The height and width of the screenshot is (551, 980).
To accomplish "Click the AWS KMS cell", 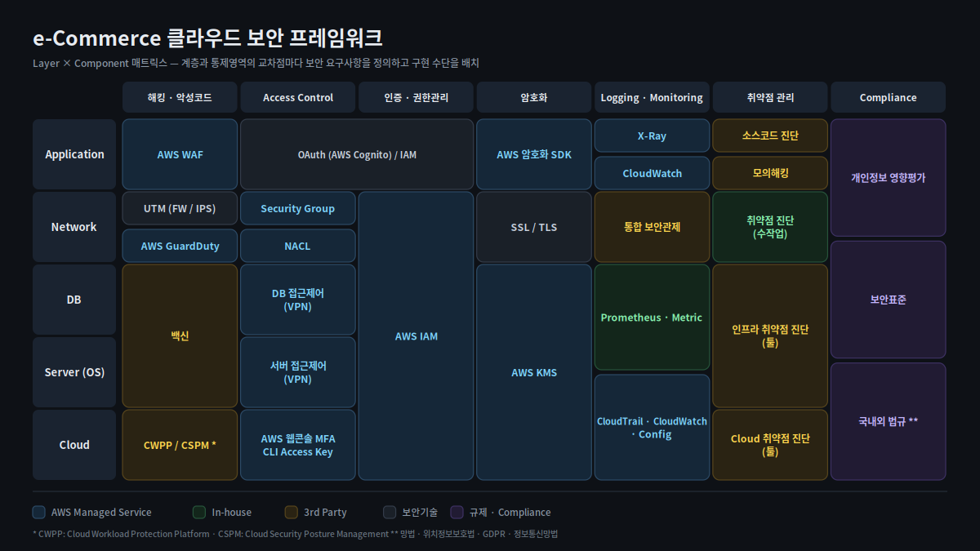I will [534, 372].
